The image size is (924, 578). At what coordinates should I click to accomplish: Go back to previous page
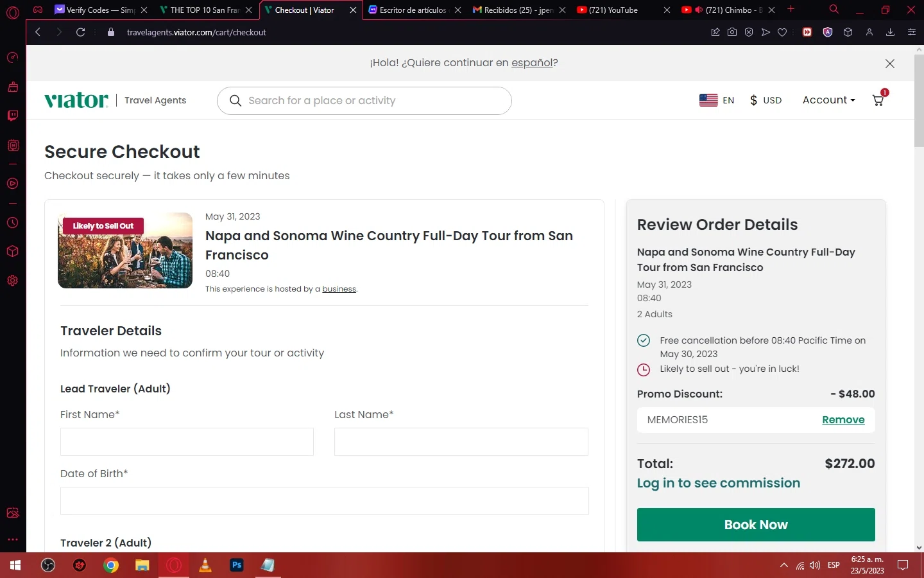click(x=38, y=32)
